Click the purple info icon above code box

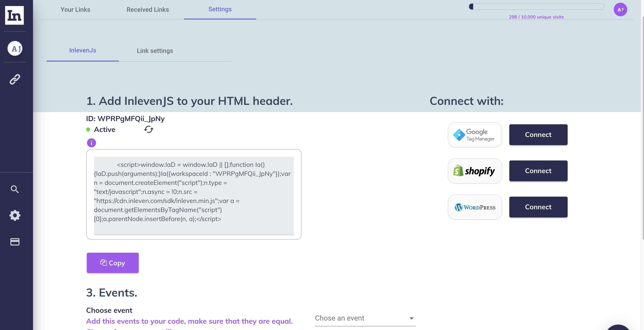point(92,143)
